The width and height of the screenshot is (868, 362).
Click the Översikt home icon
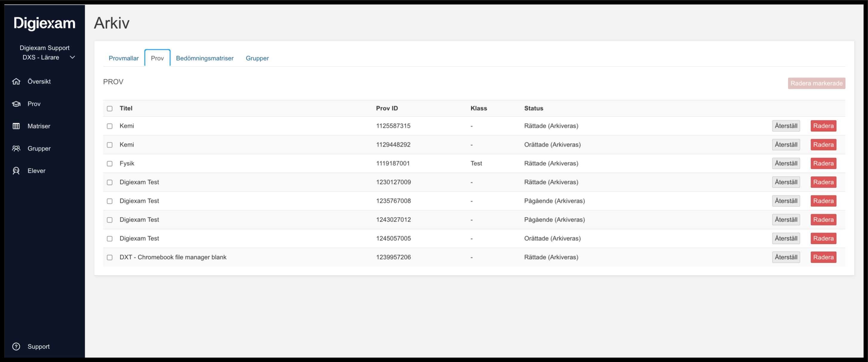pos(16,81)
